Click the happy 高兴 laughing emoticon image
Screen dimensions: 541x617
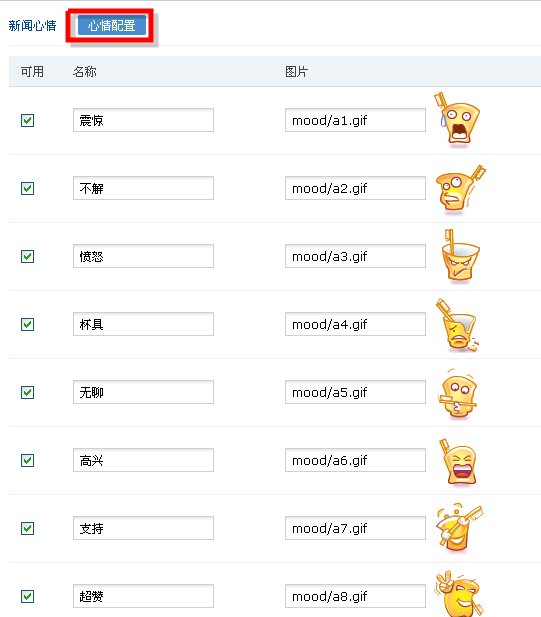click(458, 462)
